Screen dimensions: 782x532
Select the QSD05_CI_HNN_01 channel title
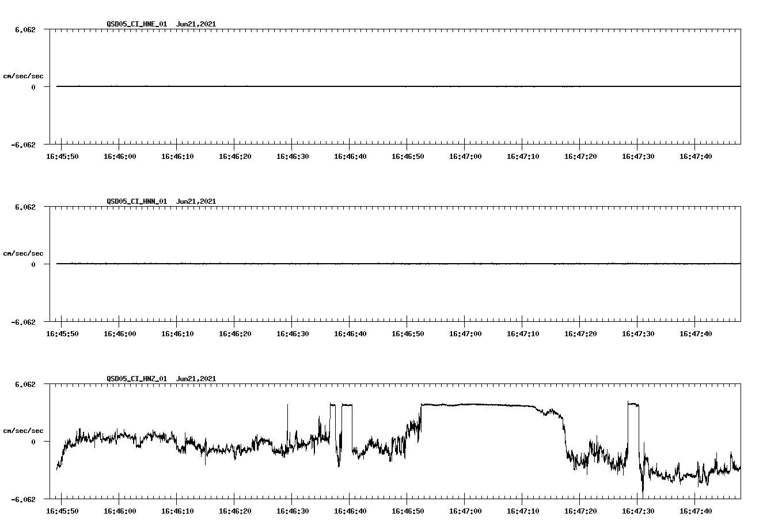click(137, 202)
